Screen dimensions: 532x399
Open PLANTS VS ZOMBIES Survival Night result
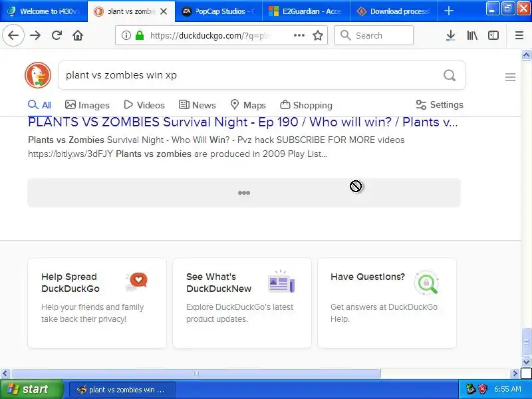click(243, 122)
